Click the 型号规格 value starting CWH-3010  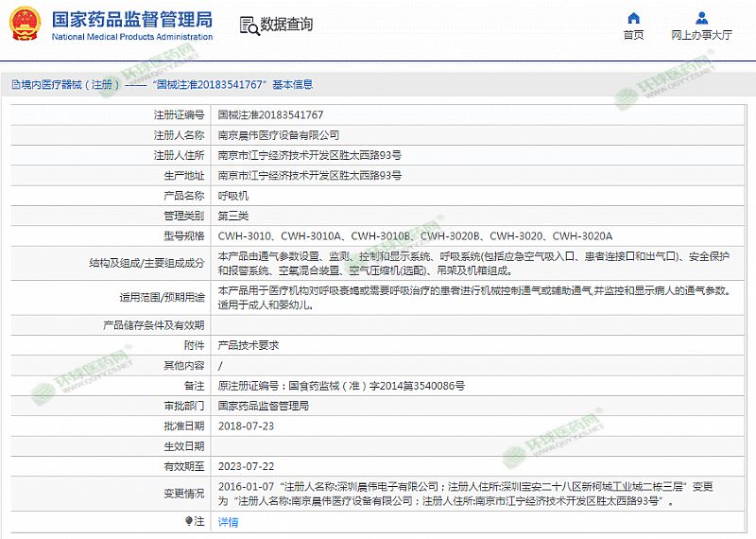click(x=415, y=235)
